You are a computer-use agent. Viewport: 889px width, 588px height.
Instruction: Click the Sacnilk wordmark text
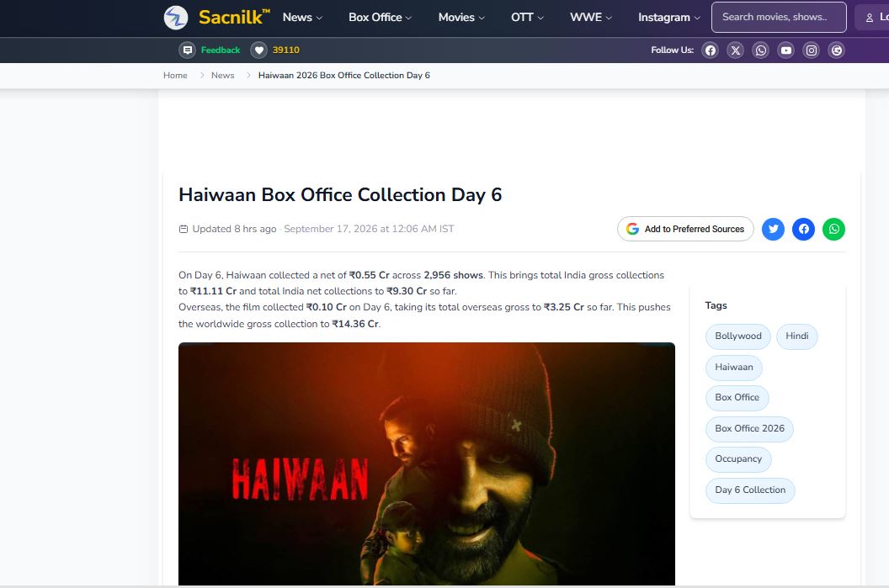click(233, 17)
